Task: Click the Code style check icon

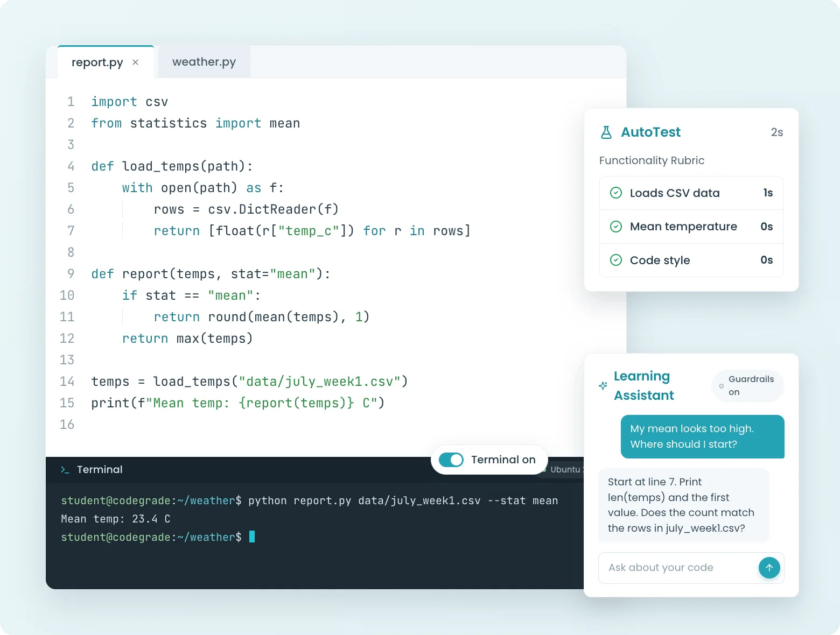Action: click(x=616, y=260)
